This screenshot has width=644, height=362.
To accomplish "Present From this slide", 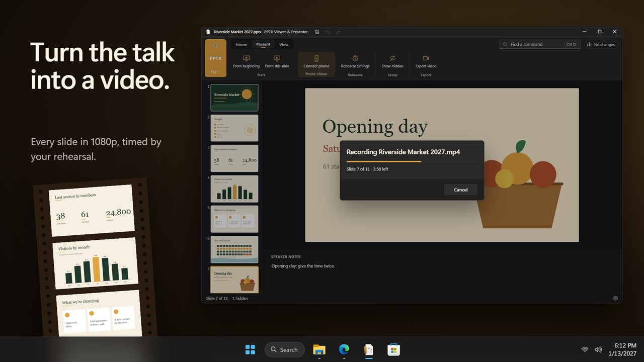I will [277, 62].
